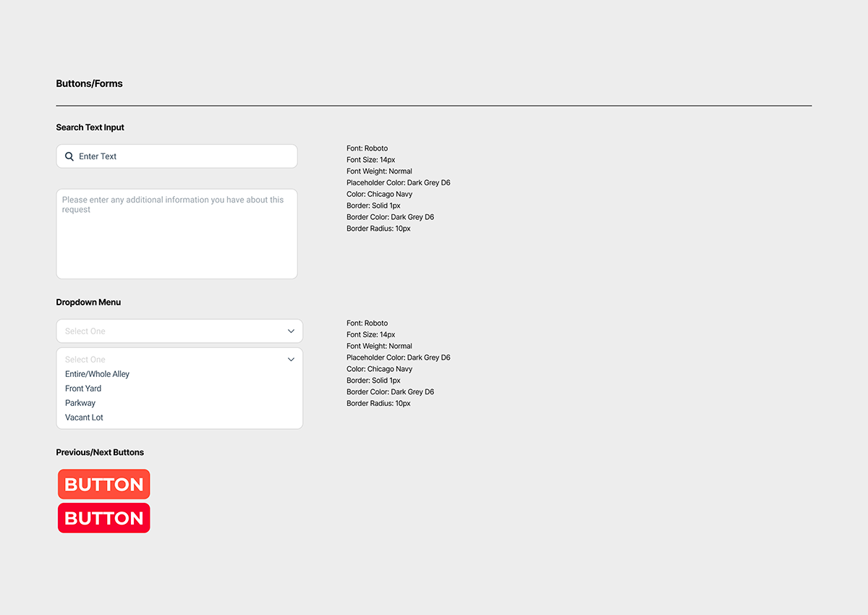868x615 pixels.
Task: Click the Search Text Input label
Action: pos(90,127)
